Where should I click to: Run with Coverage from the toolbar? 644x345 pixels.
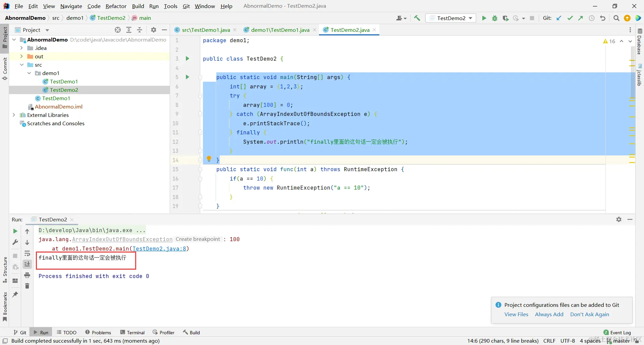point(505,18)
